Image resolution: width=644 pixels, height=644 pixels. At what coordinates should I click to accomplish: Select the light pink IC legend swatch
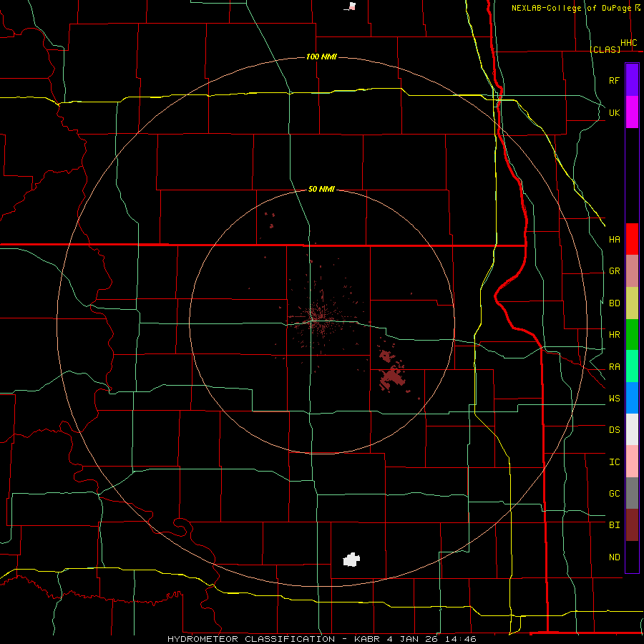632,462
